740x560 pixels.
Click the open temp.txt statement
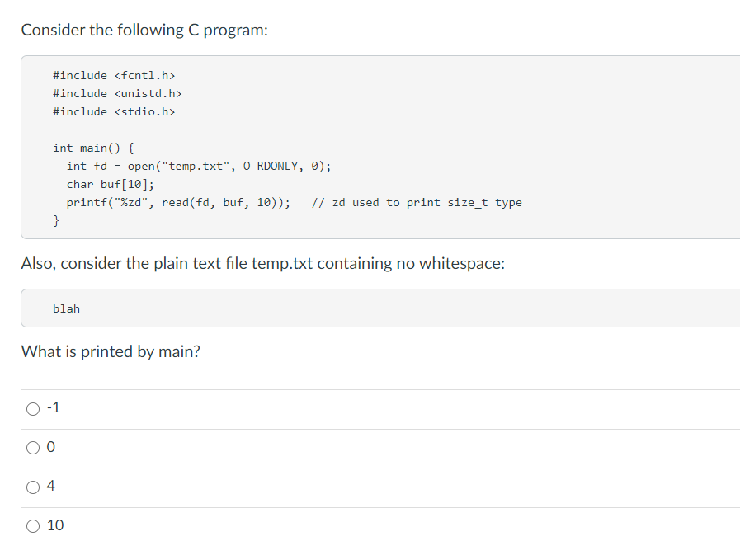click(191, 166)
